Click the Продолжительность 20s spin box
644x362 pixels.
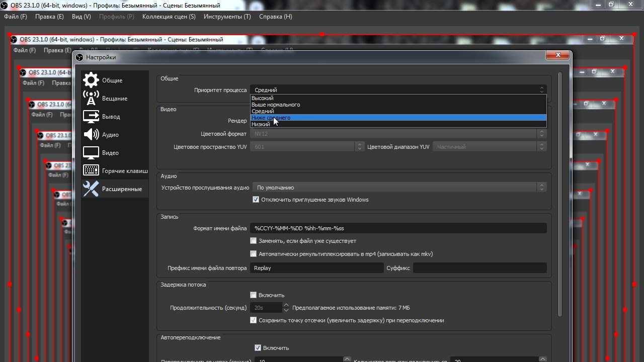tap(270, 308)
